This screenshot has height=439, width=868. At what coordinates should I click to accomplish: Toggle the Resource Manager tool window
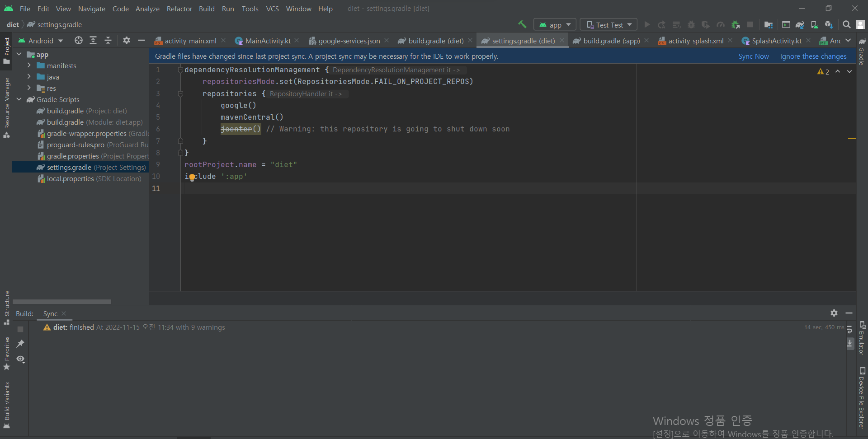[x=6, y=107]
